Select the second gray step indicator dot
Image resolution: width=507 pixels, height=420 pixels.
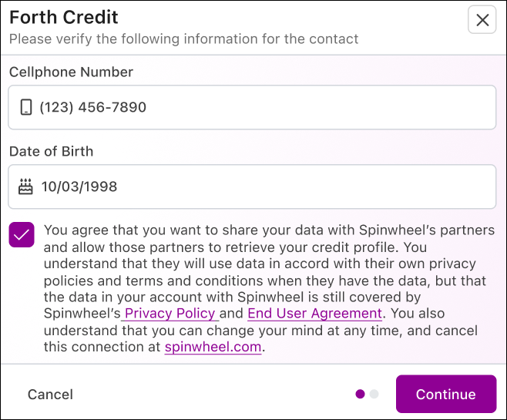[x=374, y=394]
